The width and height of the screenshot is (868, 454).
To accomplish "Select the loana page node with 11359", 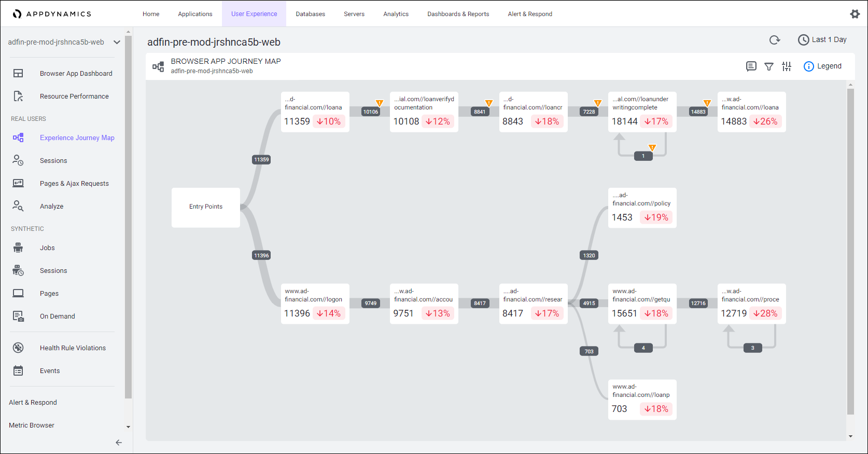I will 315,112.
